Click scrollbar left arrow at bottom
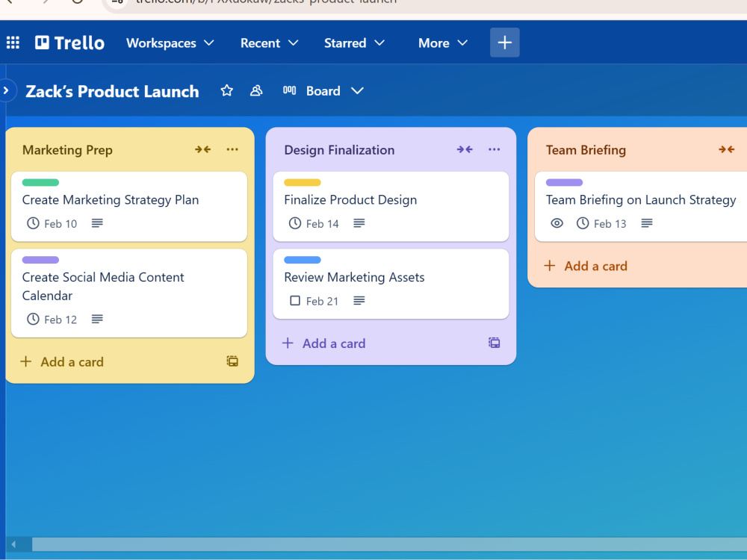 [x=13, y=544]
